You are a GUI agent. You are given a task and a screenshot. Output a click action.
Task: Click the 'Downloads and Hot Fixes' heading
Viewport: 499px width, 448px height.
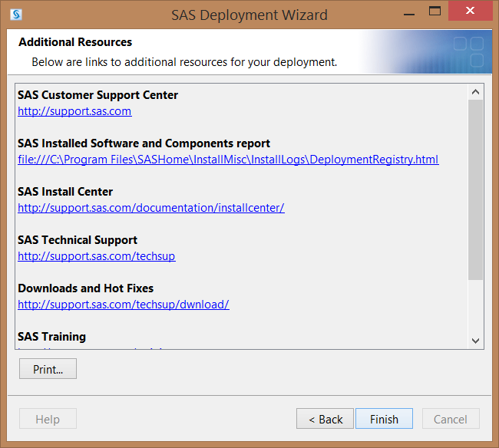click(x=86, y=288)
